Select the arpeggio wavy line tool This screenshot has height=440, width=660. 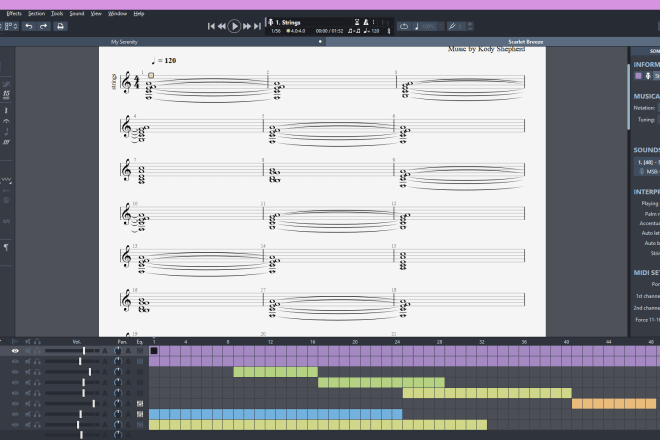[6, 110]
